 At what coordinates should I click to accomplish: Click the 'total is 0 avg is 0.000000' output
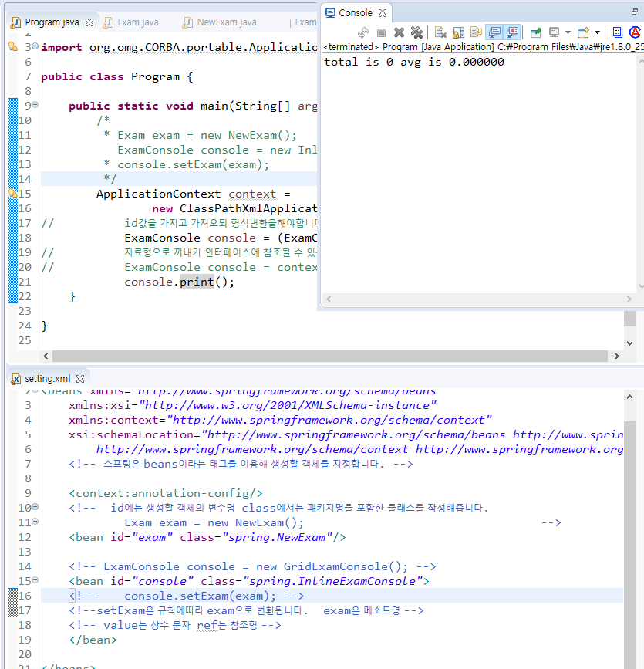(414, 62)
